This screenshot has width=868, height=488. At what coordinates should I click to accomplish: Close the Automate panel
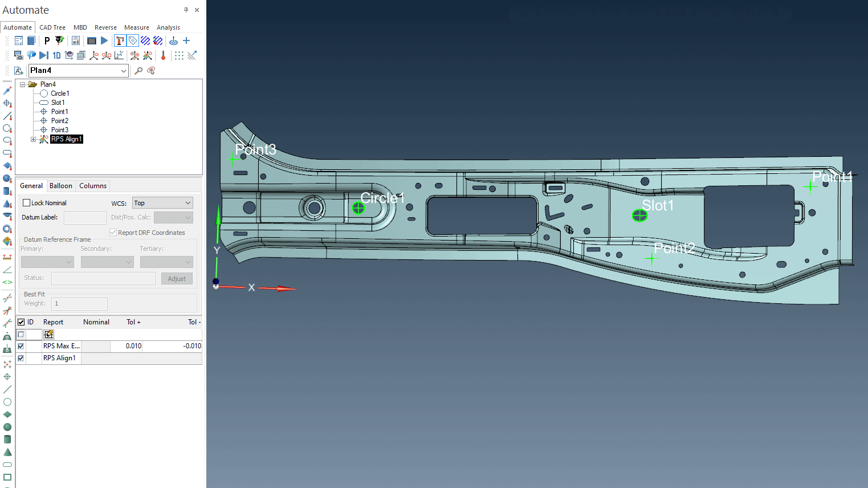click(x=197, y=10)
